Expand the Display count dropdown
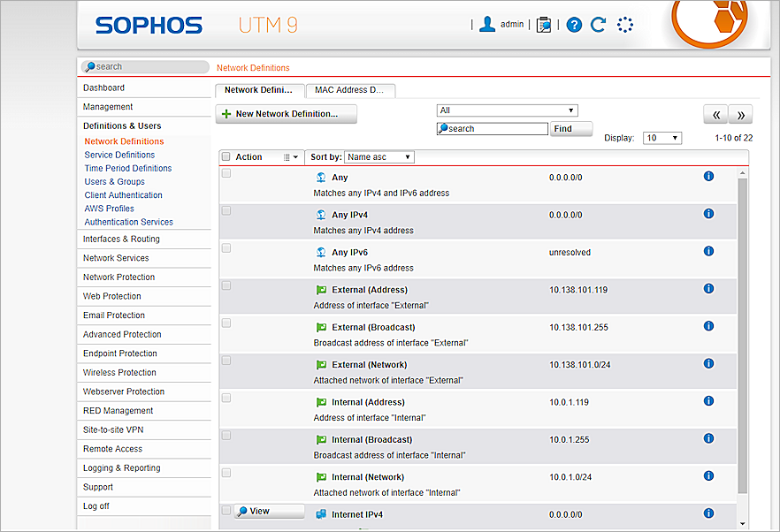 click(662, 138)
